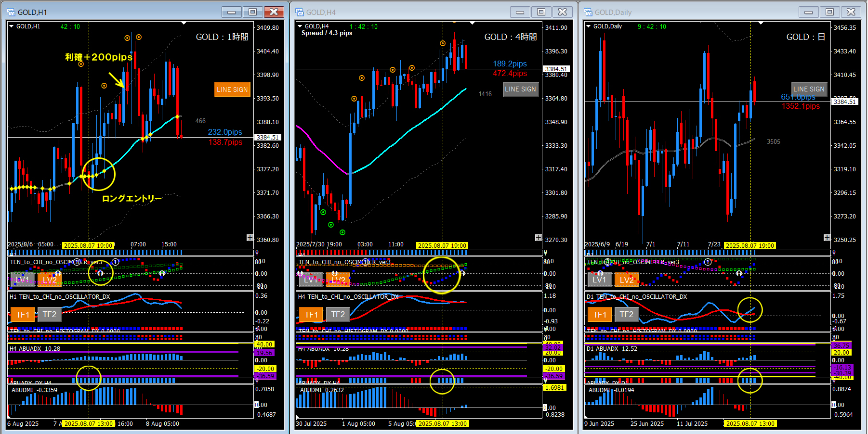Click the chart shift triangle in GOLD,Daily
Screen dimensions: 868x434
click(761, 23)
